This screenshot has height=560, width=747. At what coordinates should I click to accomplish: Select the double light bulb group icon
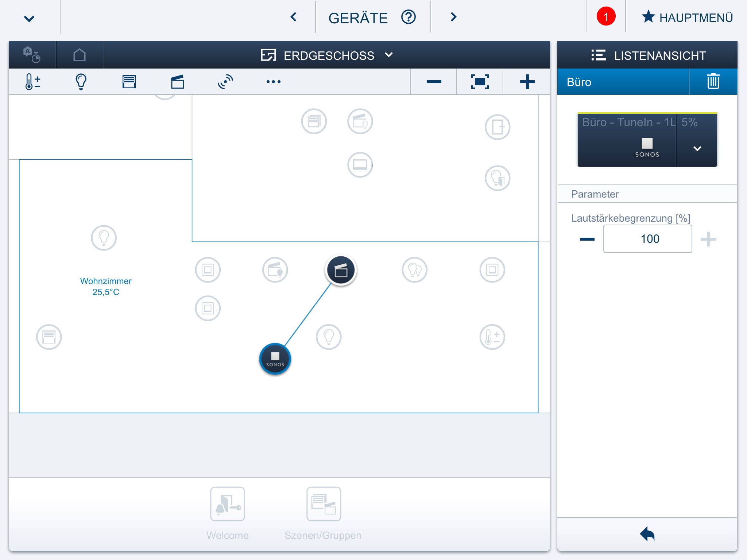[415, 270]
